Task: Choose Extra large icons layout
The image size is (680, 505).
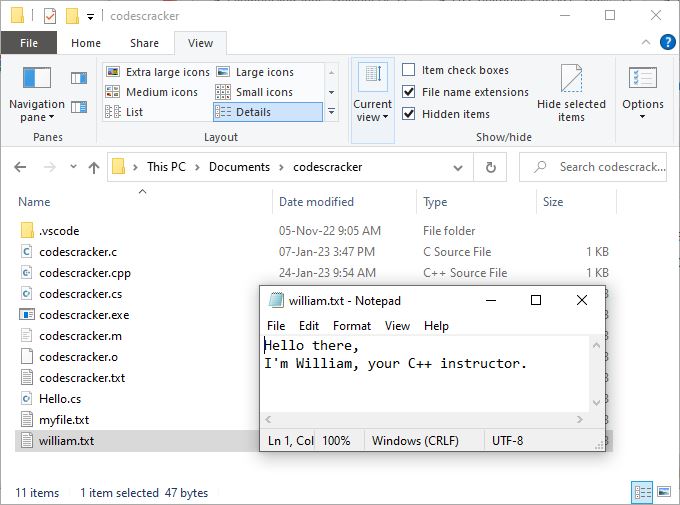Action: pyautogui.click(x=158, y=72)
